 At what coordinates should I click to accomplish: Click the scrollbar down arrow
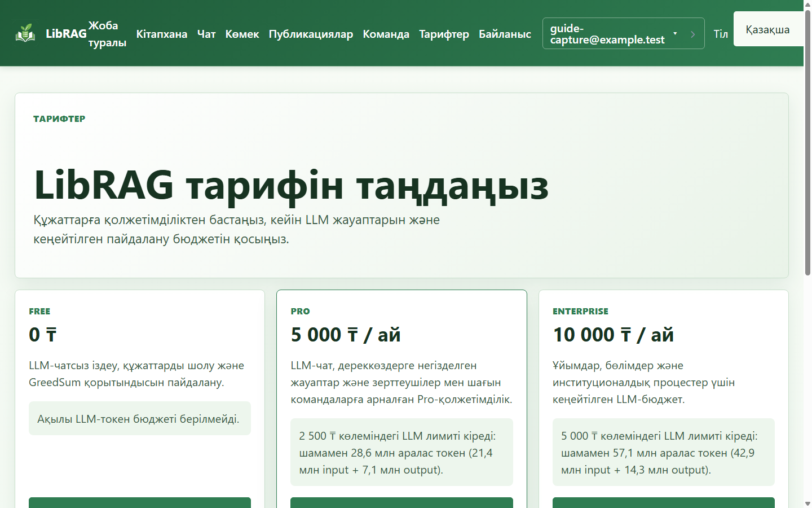click(x=807, y=503)
